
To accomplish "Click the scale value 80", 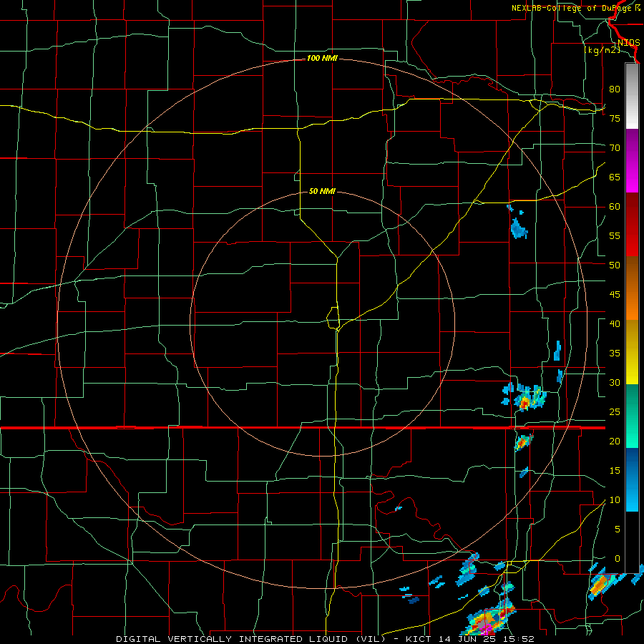I will pyautogui.click(x=615, y=89).
